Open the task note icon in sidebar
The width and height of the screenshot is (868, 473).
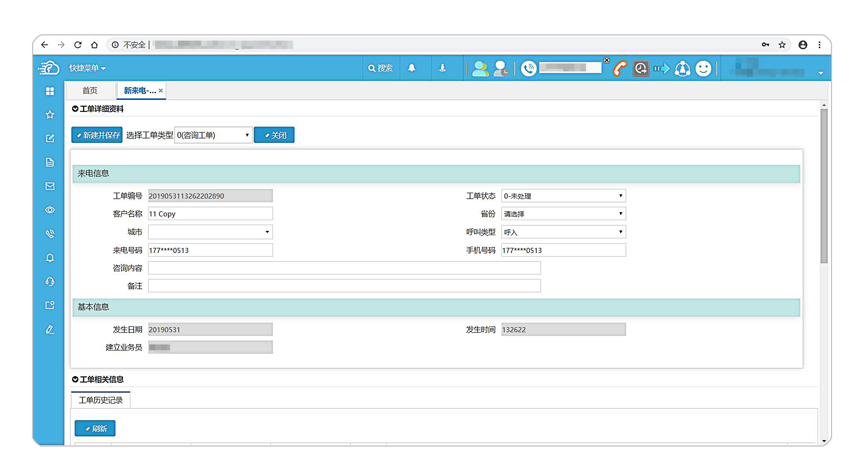50,305
